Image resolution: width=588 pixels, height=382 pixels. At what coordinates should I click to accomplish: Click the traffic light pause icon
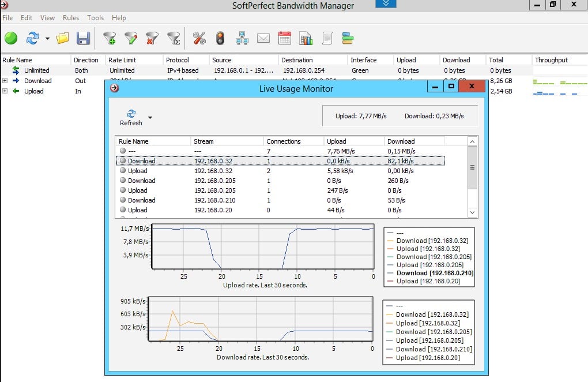coord(220,38)
